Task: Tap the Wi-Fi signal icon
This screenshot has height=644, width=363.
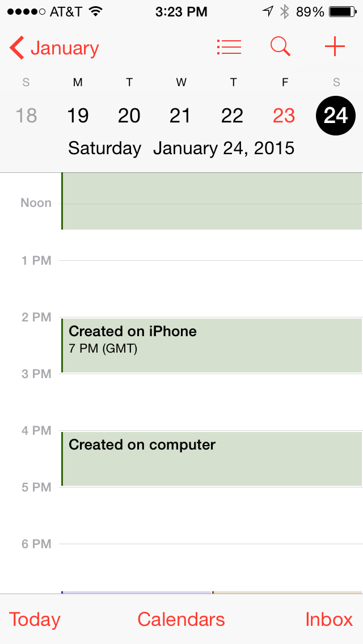Action: tap(96, 11)
